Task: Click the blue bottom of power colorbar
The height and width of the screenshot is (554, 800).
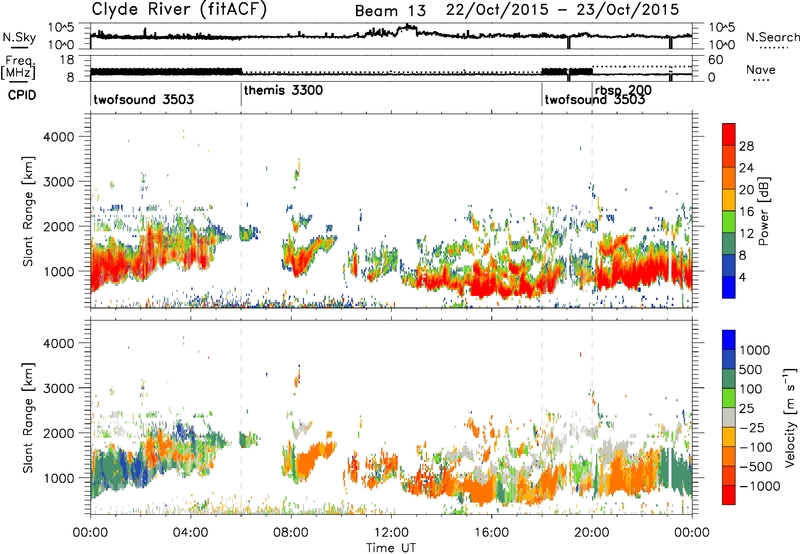Action: coord(729,288)
